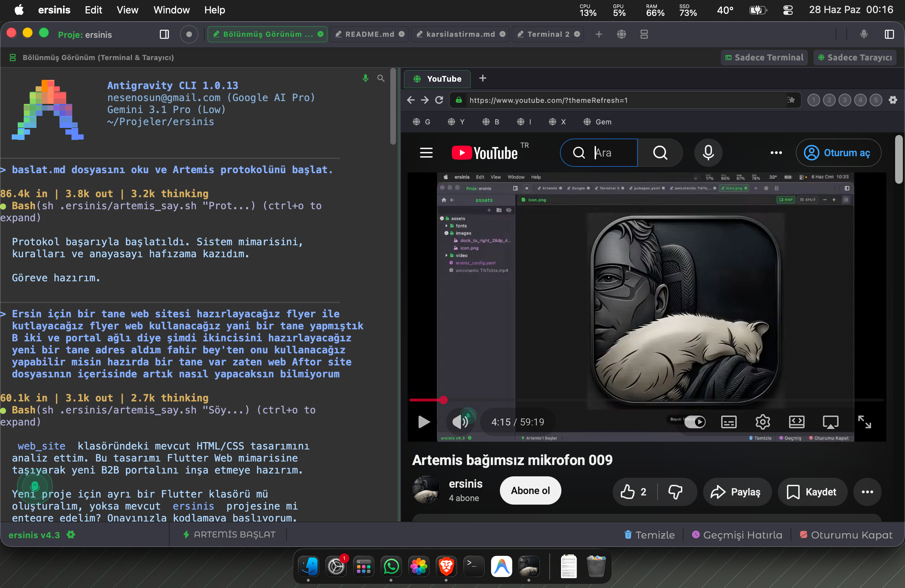The height and width of the screenshot is (588, 905).
Task: Open Window menu in menu bar
Action: [171, 10]
